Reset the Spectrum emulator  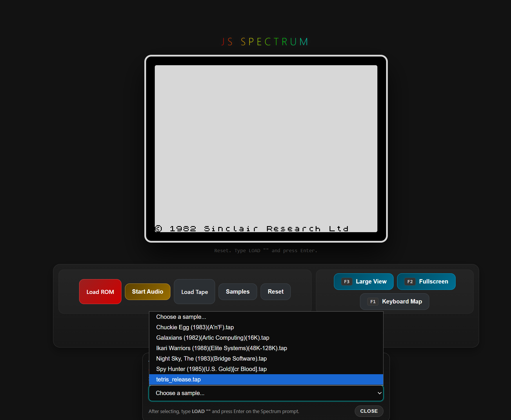pyautogui.click(x=276, y=292)
